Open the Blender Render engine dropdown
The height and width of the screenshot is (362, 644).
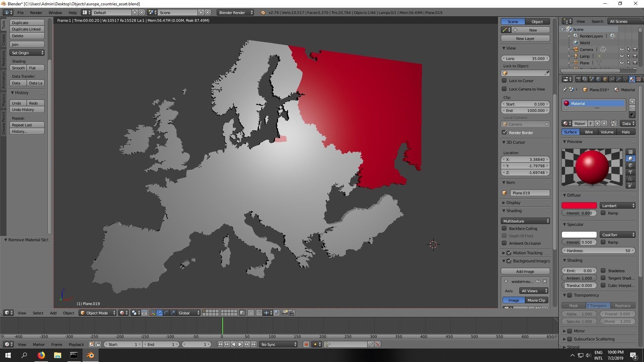(235, 12)
